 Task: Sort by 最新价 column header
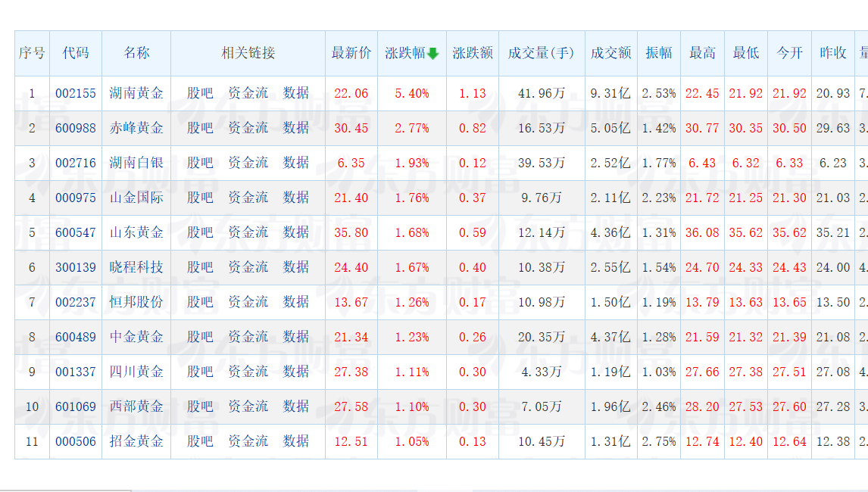click(351, 53)
